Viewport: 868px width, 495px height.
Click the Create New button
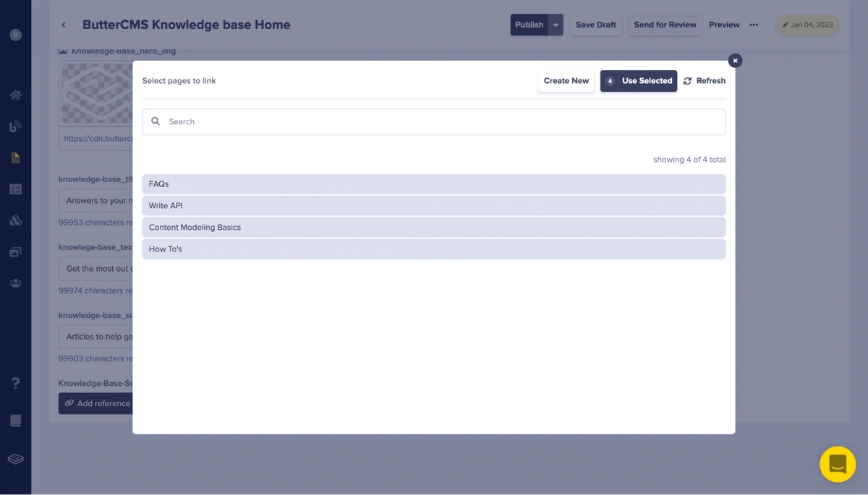566,81
